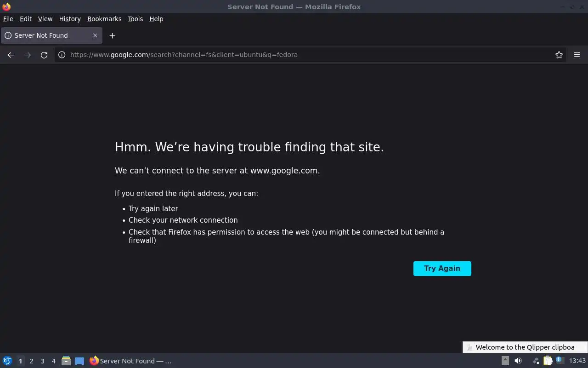Open the Bookmarks menu
Viewport: 588px width, 368px height.
click(x=104, y=19)
